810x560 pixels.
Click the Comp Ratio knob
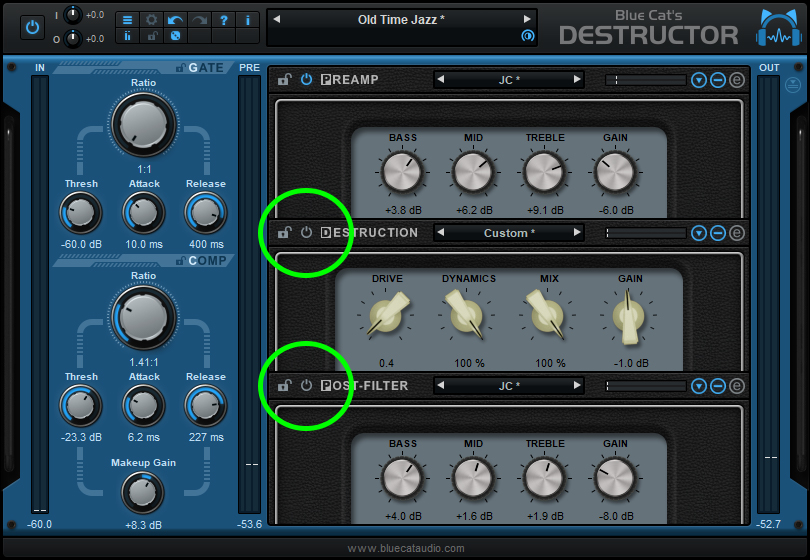point(144,318)
